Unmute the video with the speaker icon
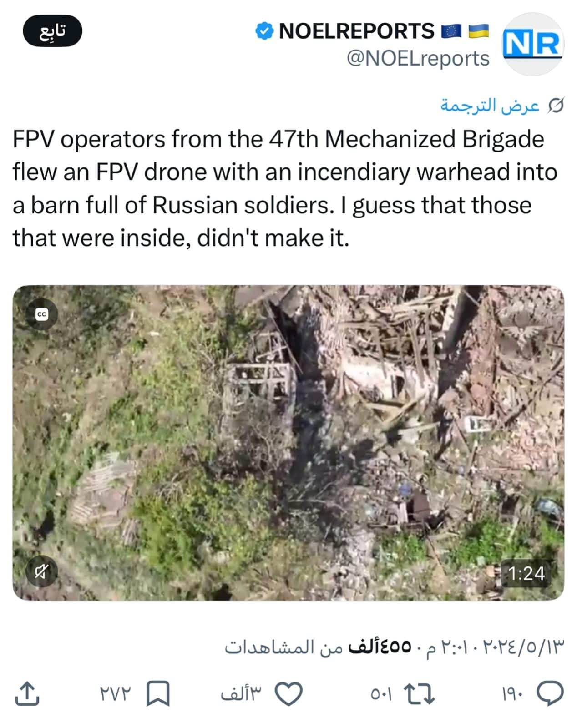 tap(41, 571)
